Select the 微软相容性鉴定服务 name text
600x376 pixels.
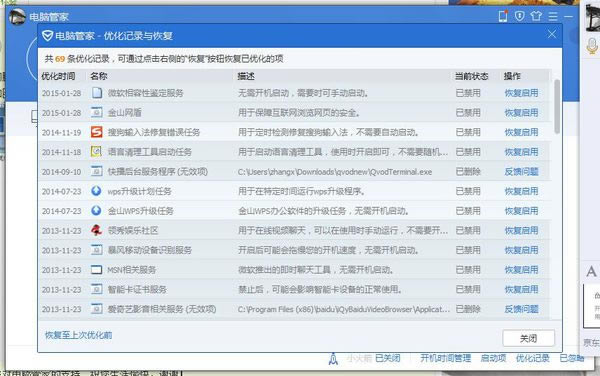pos(145,93)
